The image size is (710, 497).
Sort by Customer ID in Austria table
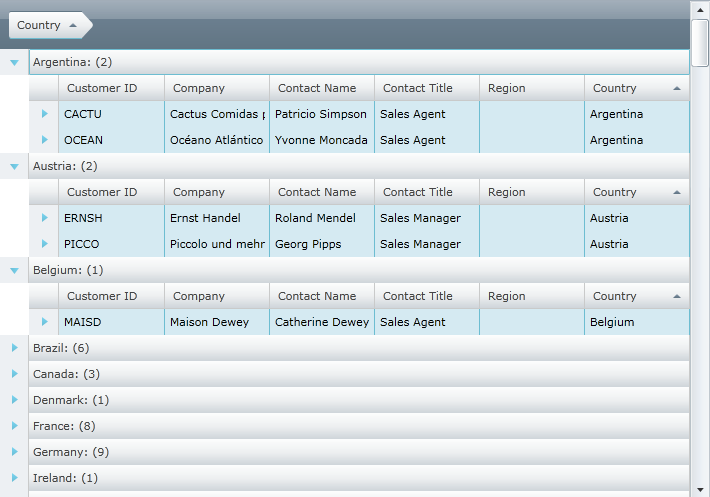[x=111, y=192]
